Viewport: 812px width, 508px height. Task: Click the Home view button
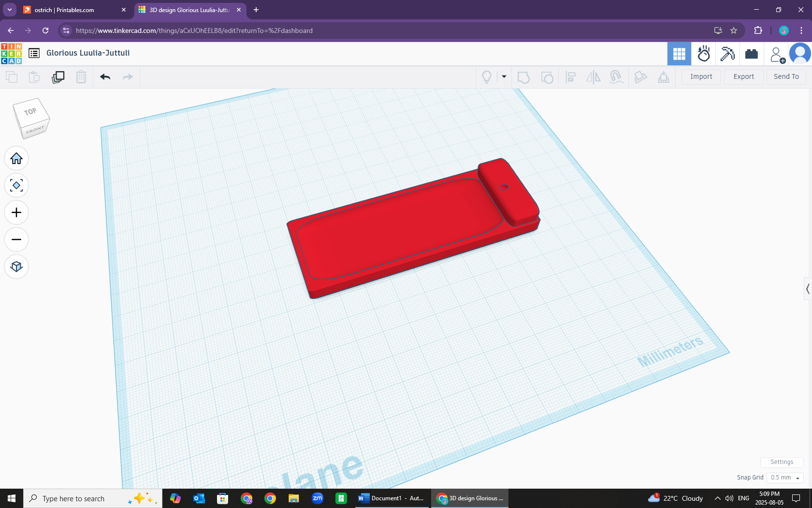coord(16,159)
